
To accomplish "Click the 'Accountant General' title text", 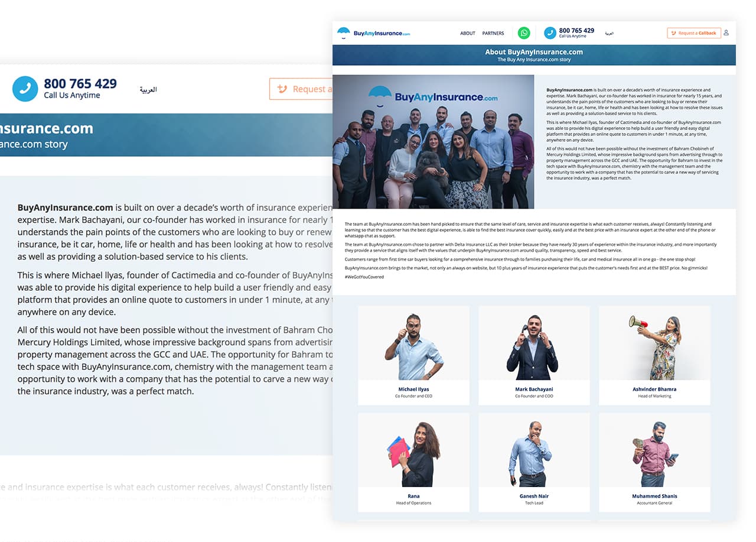I will coord(654,503).
